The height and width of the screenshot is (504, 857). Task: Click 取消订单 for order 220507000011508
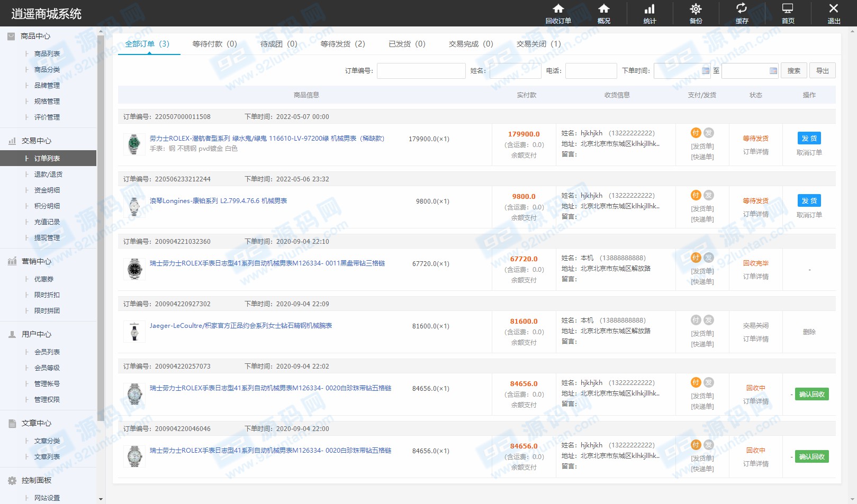[809, 152]
